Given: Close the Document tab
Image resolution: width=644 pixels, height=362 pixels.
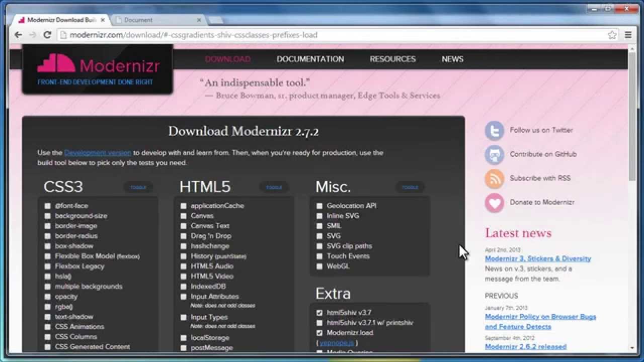Looking at the screenshot, I should coord(199,20).
